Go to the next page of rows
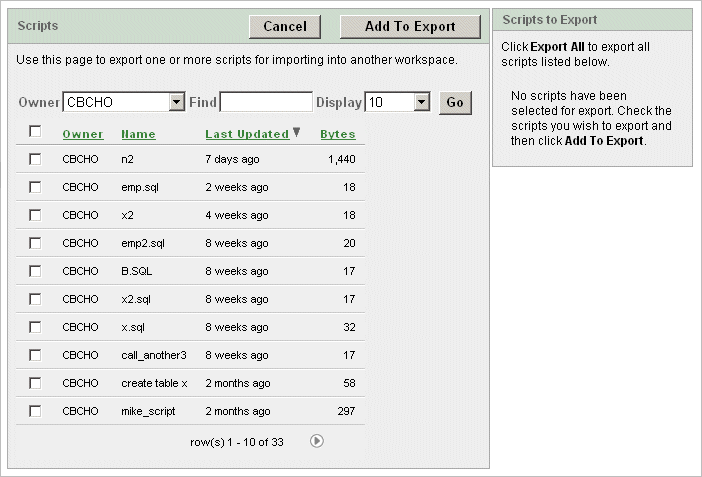The image size is (702, 477). tap(317, 440)
